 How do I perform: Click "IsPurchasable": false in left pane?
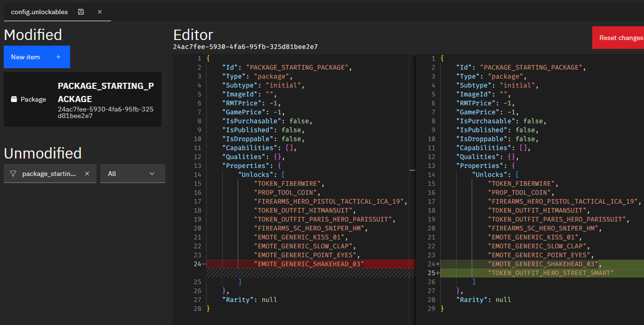267,121
